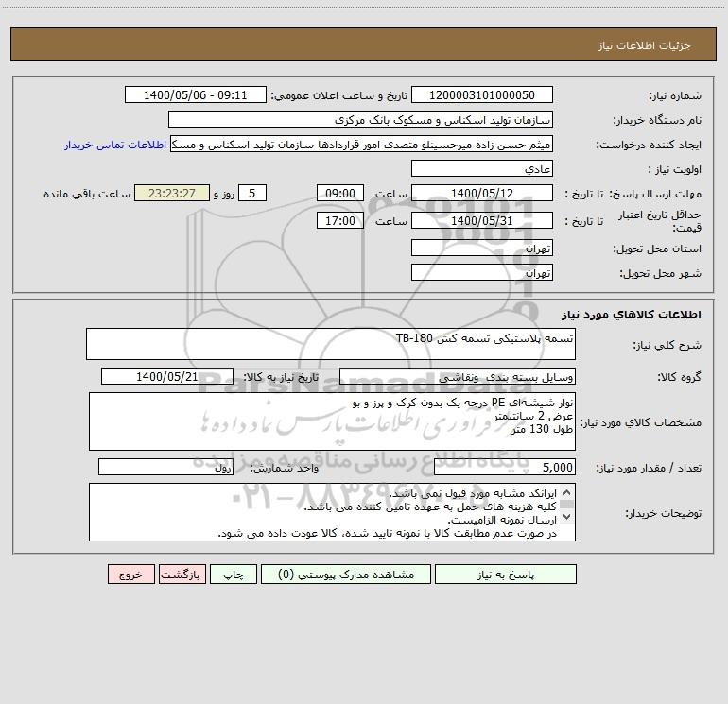Screen dimensions: 728x704
Task: Click label شرح کلی نیاز
Action: pos(667,345)
